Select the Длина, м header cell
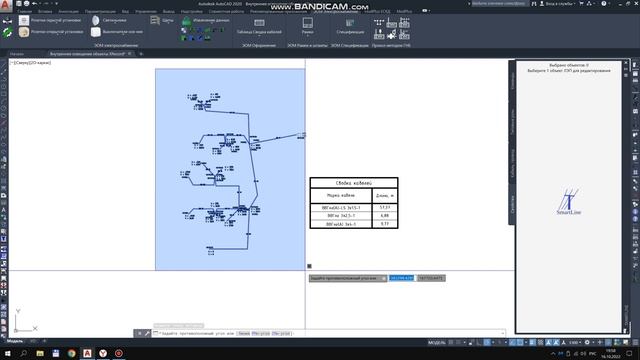640x360 pixels. pos(385,196)
